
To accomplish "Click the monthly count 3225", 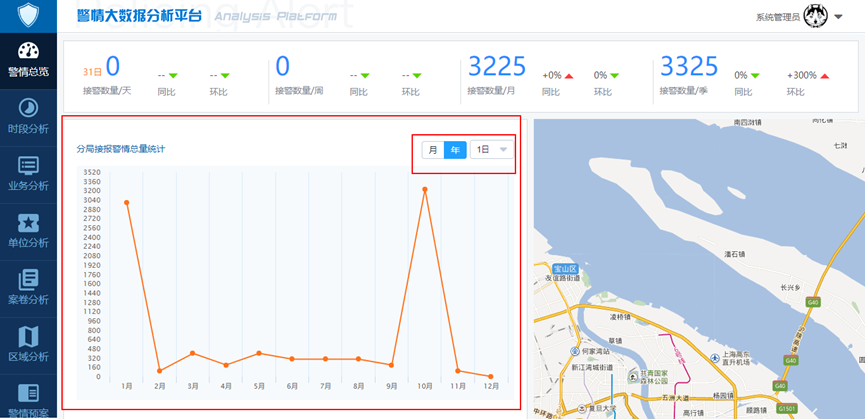I will [497, 66].
